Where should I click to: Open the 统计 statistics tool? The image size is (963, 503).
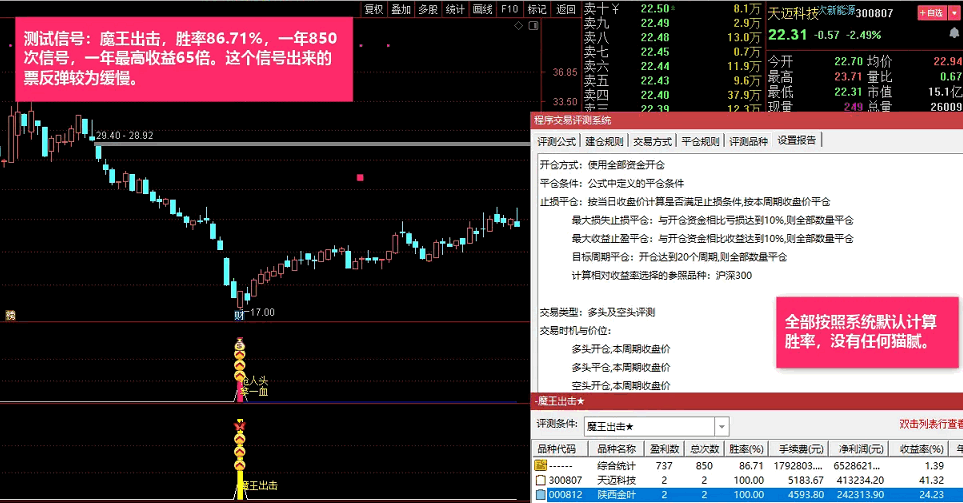(x=455, y=9)
